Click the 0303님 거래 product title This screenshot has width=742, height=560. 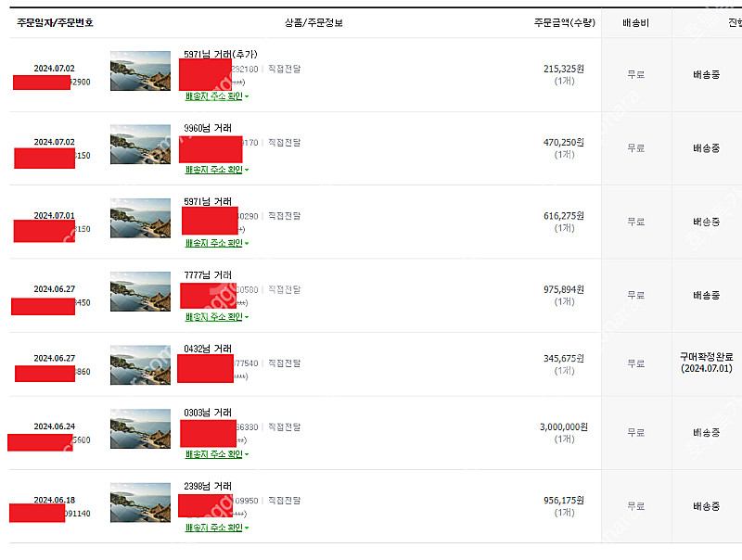pyautogui.click(x=208, y=413)
